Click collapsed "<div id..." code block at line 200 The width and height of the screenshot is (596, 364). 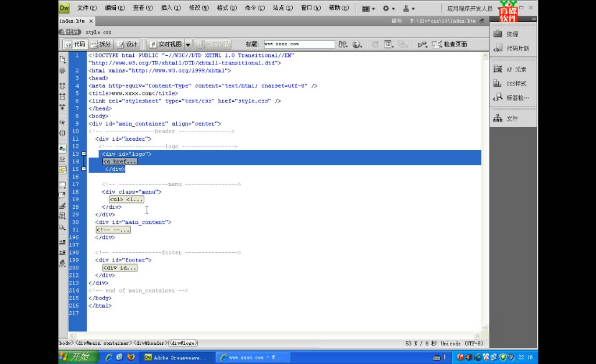pos(120,267)
